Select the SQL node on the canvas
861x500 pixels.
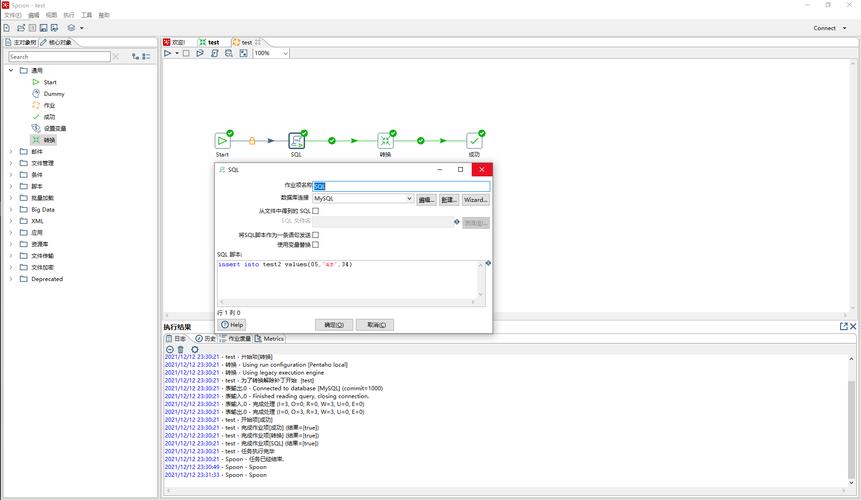pyautogui.click(x=297, y=141)
